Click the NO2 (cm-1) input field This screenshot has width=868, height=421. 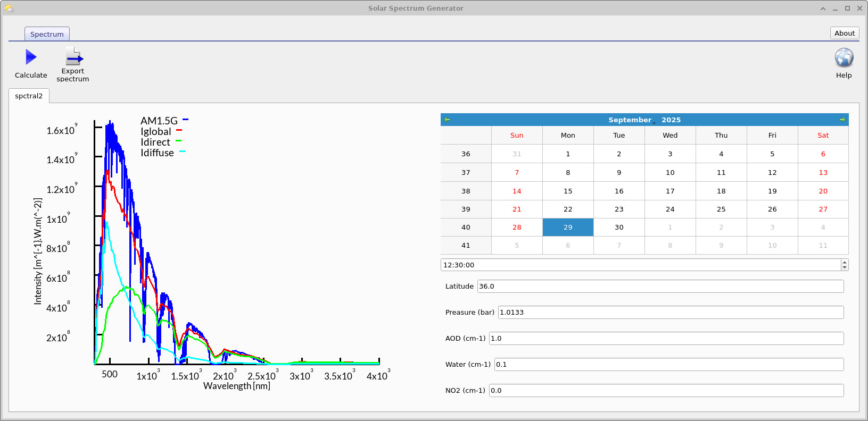(x=666, y=391)
